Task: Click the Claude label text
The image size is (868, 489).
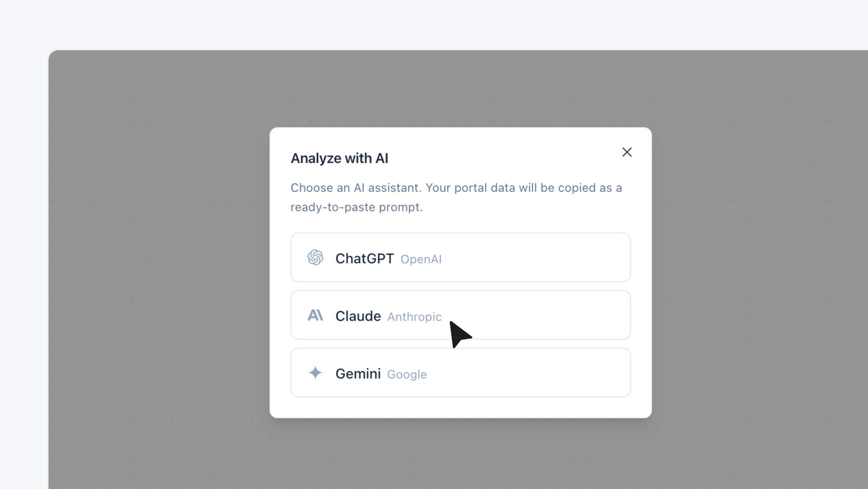Action: 358,315
